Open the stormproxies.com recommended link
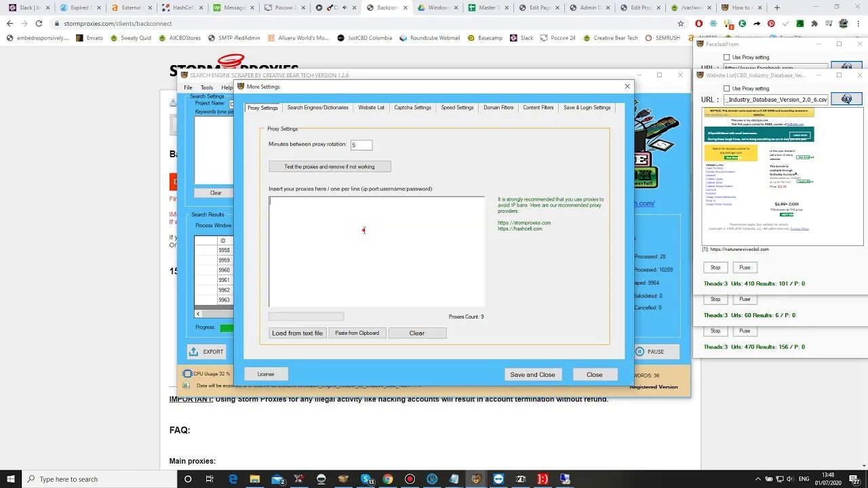The height and width of the screenshot is (488, 868). coord(524,223)
